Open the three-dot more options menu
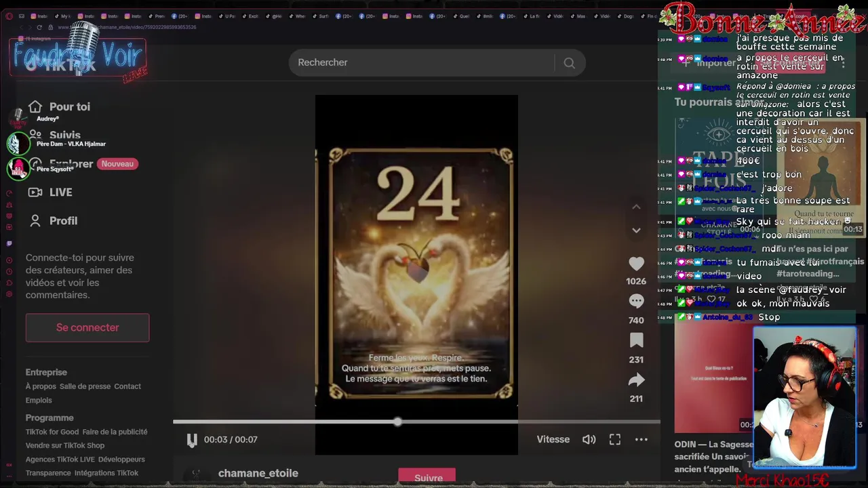This screenshot has height=488, width=868. 642,439
